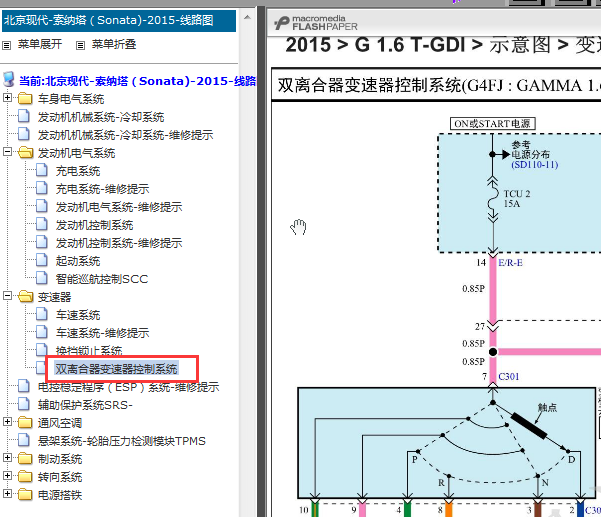Open 智能巡航控制SCC entry
This screenshot has height=517, width=601.
(x=102, y=279)
